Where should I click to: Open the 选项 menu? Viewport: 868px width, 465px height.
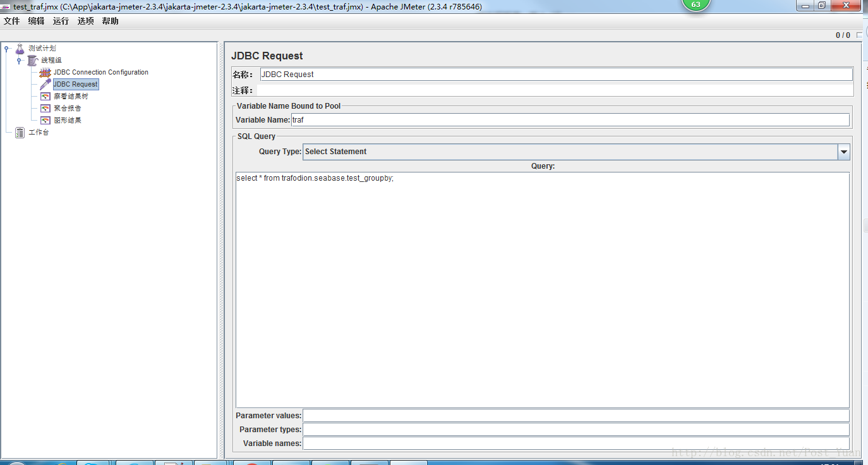(86, 21)
